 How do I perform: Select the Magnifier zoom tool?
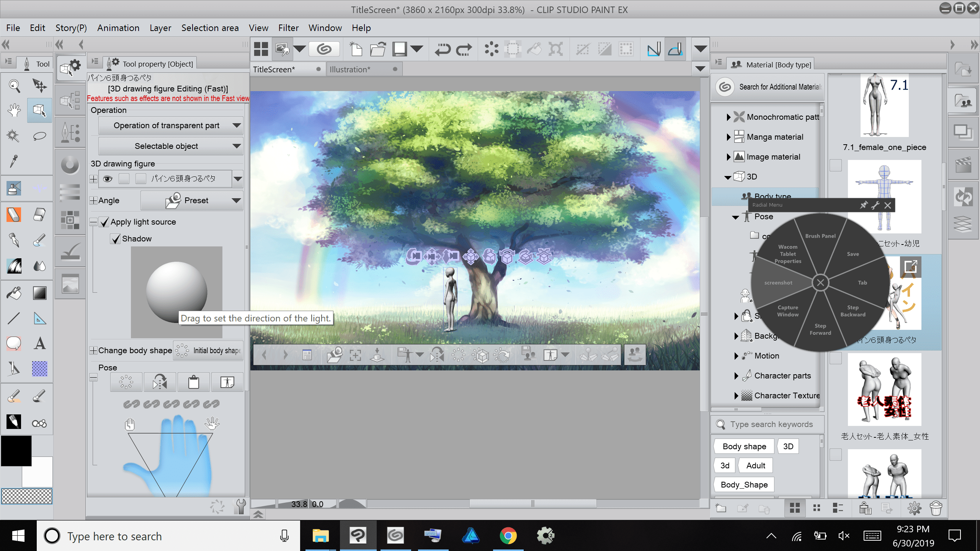coord(14,86)
